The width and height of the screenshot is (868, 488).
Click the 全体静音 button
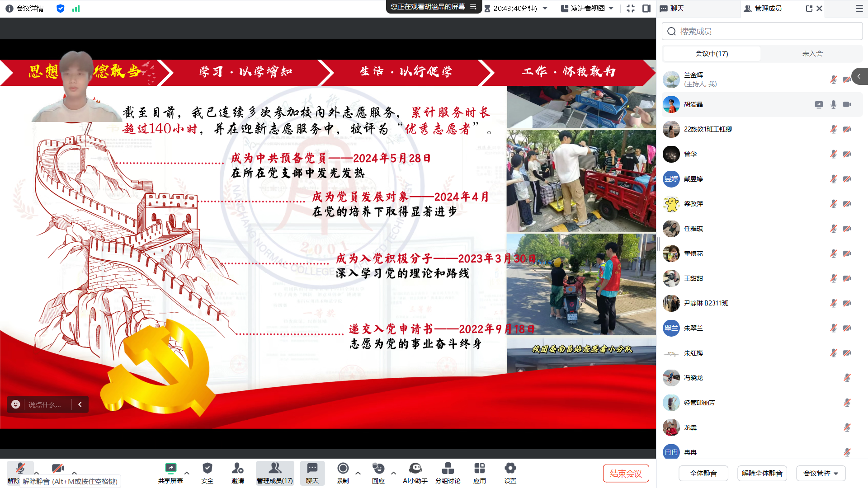(x=703, y=473)
